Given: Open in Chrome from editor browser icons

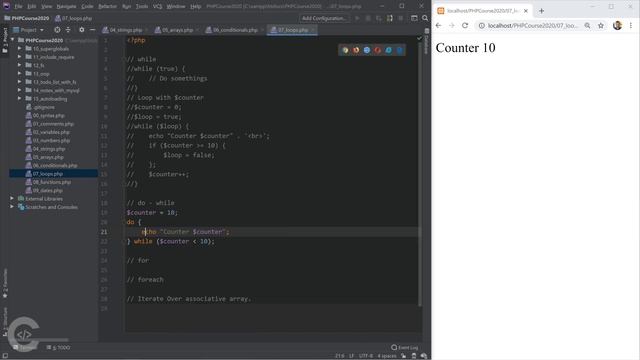Looking at the screenshot, I should [x=345, y=50].
